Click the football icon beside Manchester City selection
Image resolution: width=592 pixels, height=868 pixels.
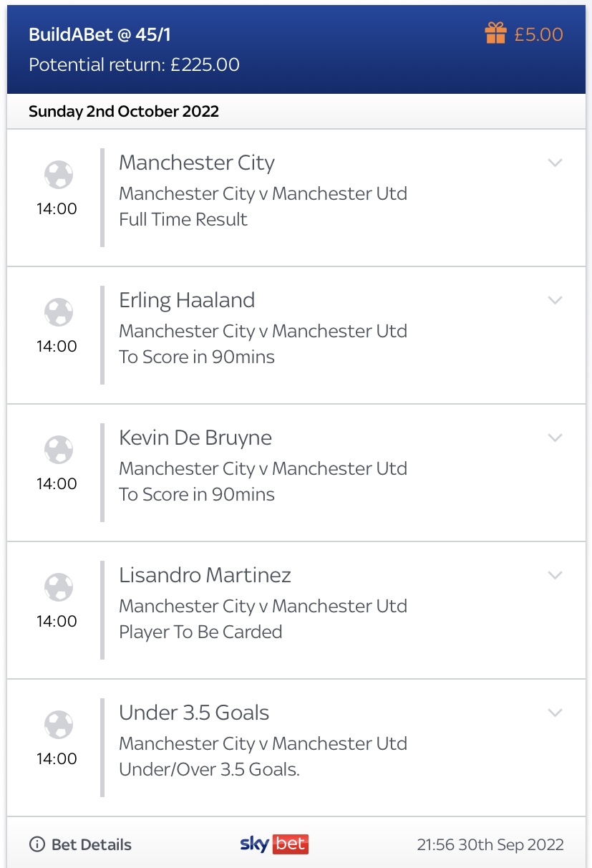point(57,174)
